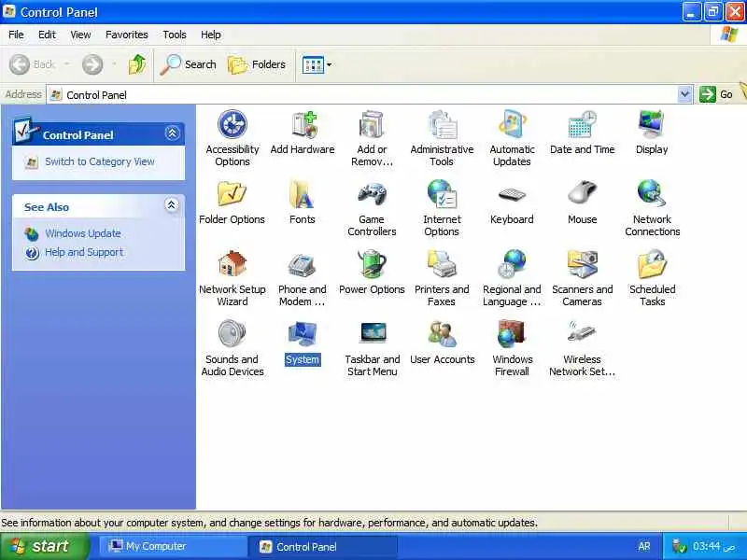Screen dimensions: 747x560
Task: Toggle the Folders pane button
Action: tap(258, 64)
